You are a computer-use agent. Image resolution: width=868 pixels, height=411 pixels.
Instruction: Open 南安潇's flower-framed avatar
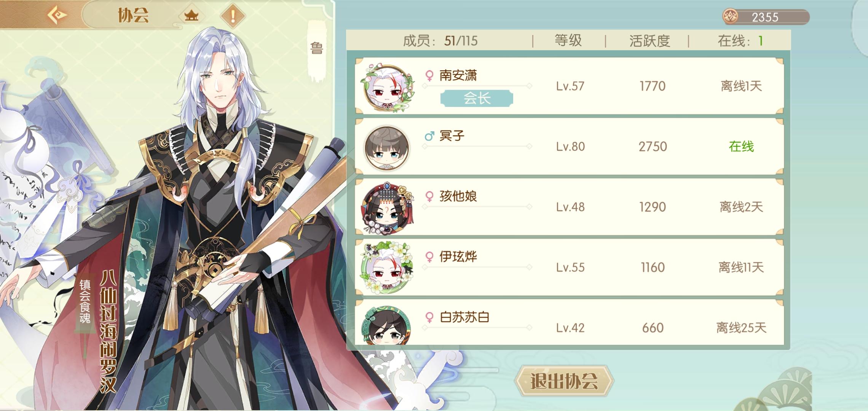pos(388,87)
